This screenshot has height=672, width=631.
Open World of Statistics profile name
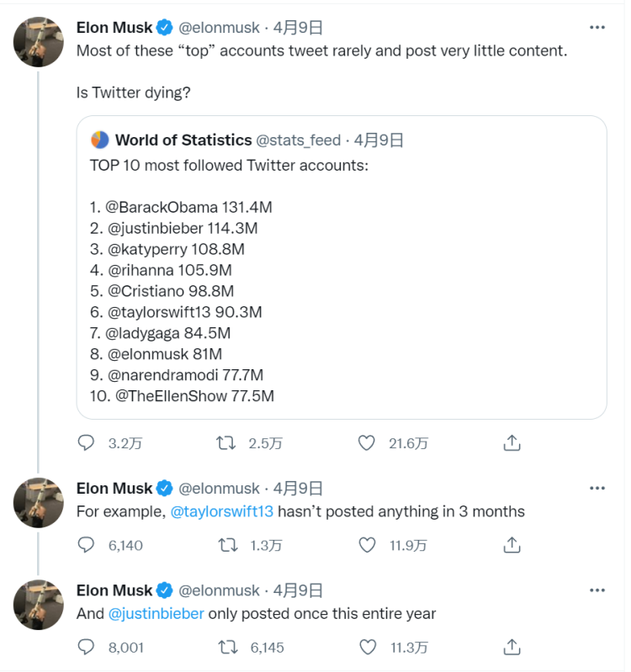(x=183, y=140)
